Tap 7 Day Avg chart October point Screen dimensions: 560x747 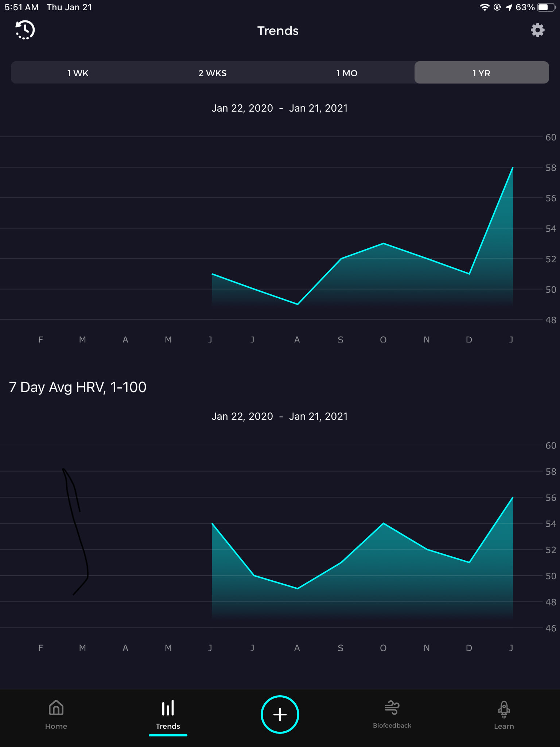point(384,523)
